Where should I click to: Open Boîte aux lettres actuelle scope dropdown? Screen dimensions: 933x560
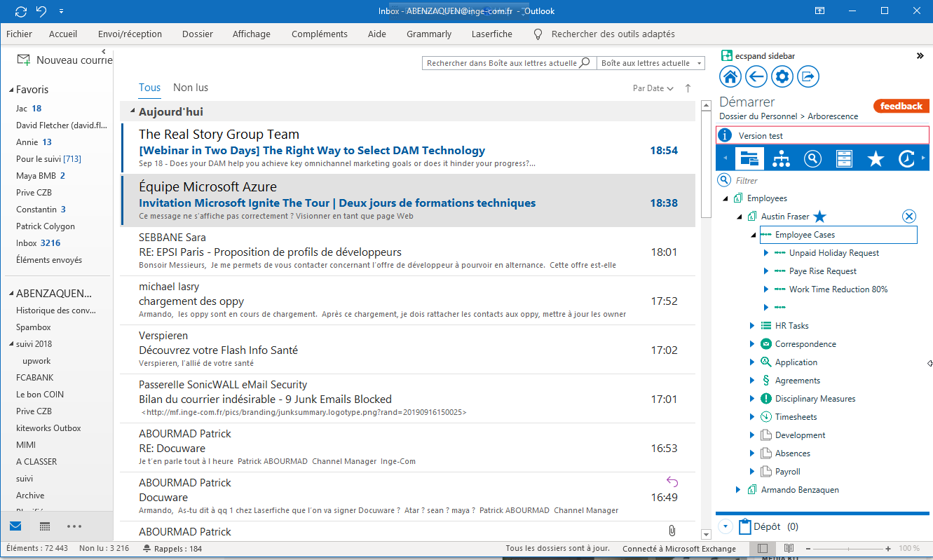pyautogui.click(x=651, y=63)
